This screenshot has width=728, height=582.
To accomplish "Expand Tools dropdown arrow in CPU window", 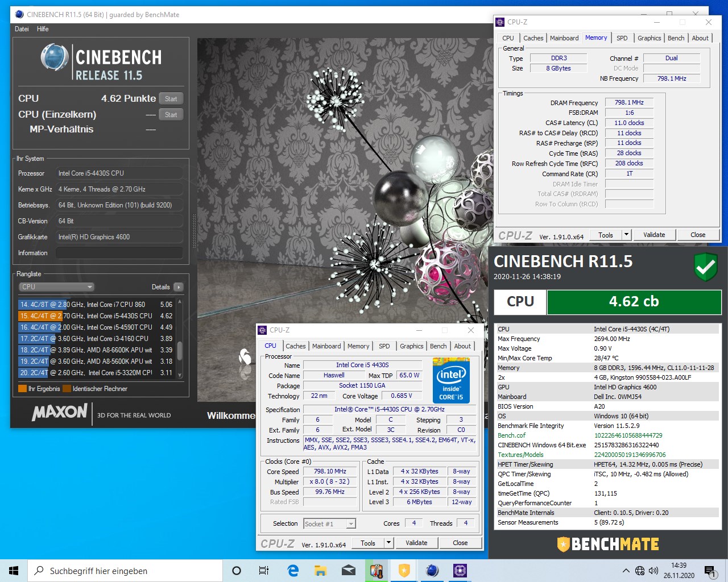I will (x=388, y=543).
